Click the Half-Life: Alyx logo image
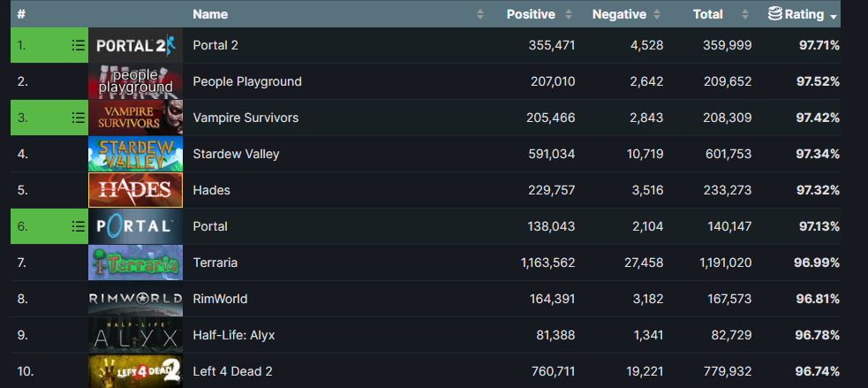 (x=135, y=335)
